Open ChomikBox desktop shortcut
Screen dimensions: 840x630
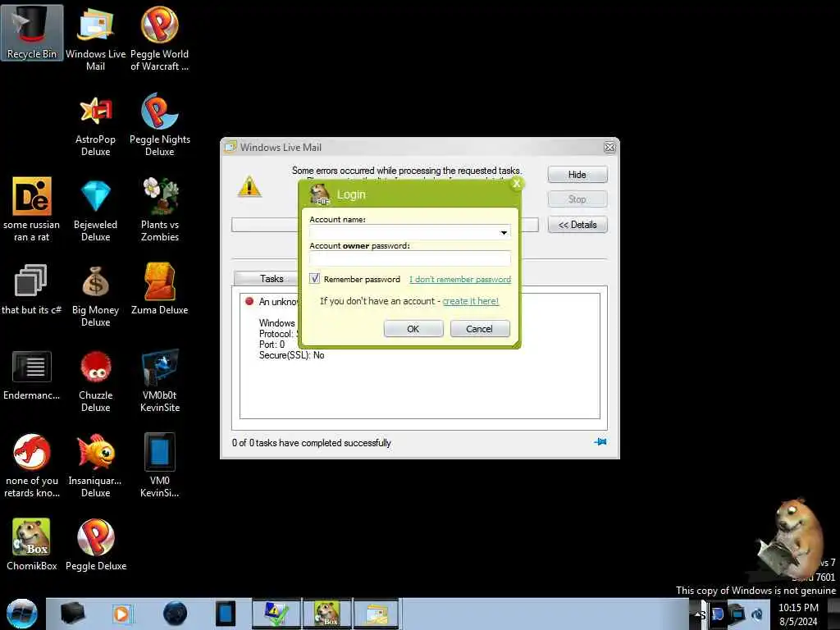pos(32,545)
